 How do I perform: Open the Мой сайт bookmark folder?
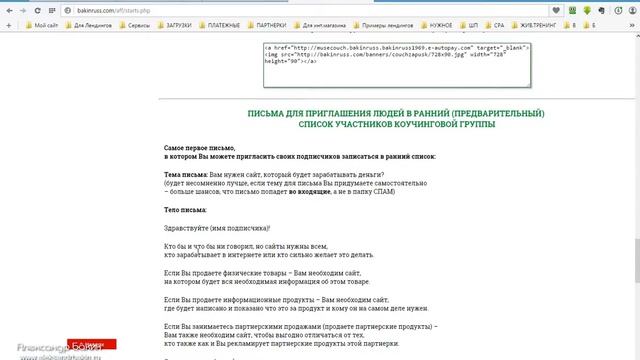pos(42,25)
